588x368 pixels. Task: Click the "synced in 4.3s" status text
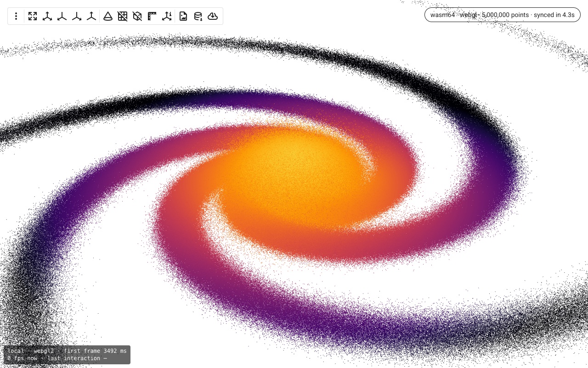[554, 15]
